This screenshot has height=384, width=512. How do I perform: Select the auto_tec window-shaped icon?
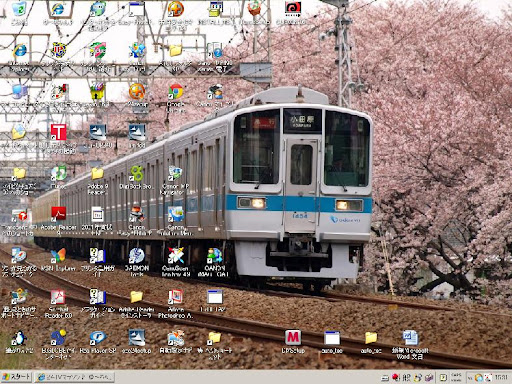coord(332,338)
